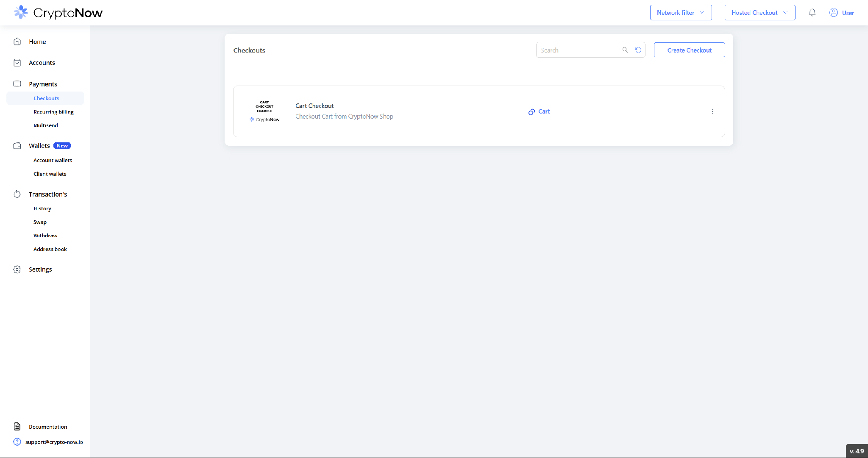
Task: Open the notifications bell
Action: [x=812, y=13]
